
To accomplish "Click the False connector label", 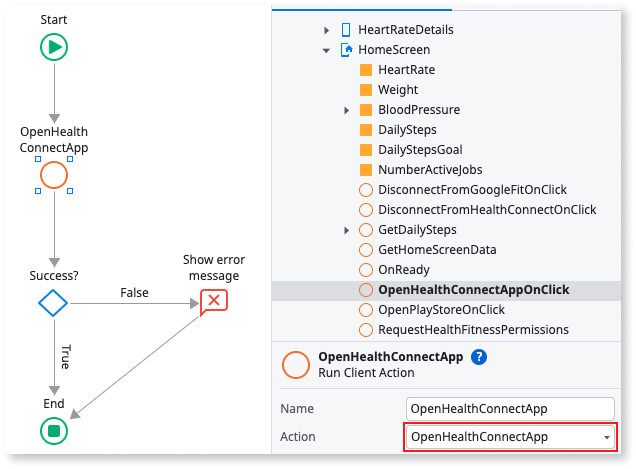I will (x=134, y=293).
